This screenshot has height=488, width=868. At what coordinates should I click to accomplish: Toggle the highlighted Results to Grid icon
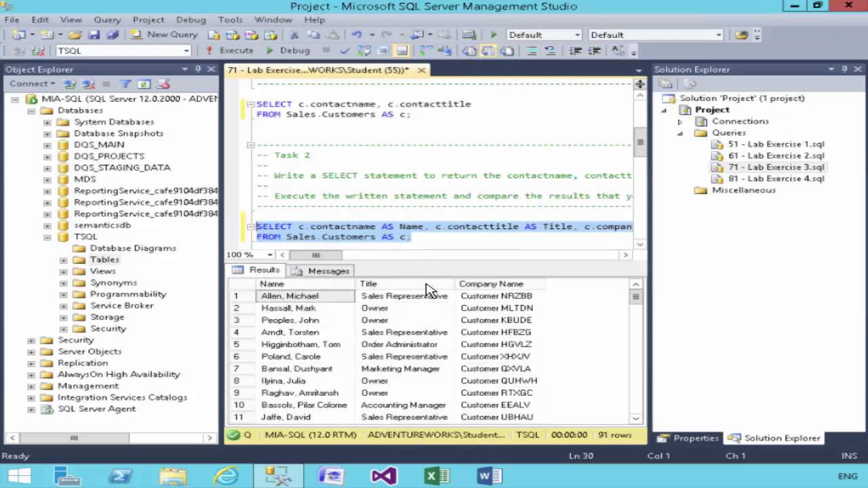tap(487, 50)
